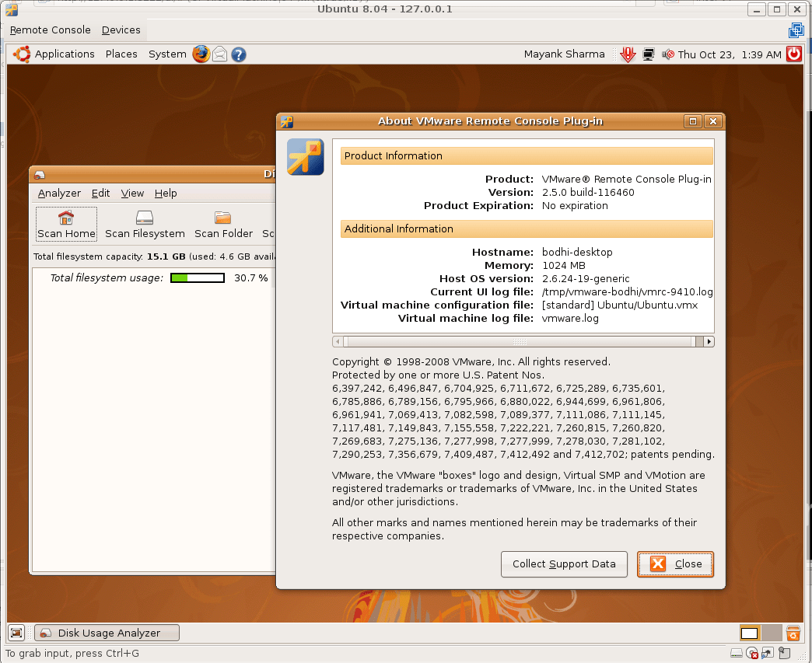Click the VMware full screen icon top right
812x663 pixels.
tap(796, 30)
